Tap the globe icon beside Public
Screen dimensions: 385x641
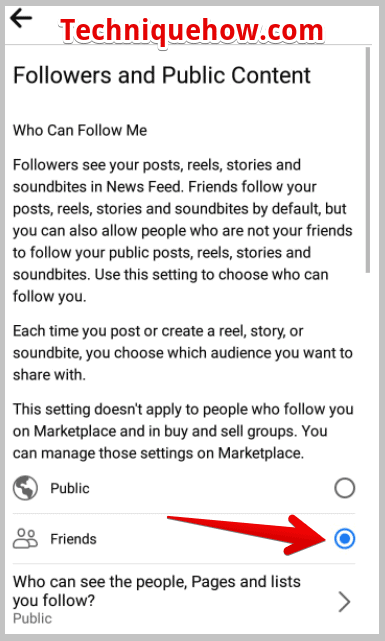click(x=25, y=488)
